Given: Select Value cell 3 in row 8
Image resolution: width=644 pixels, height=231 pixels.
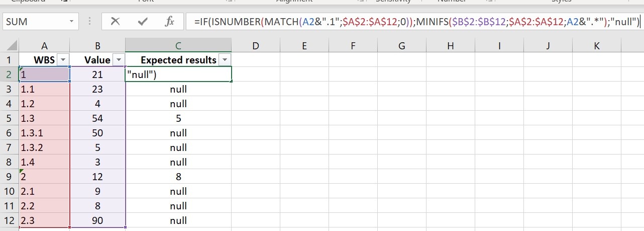Looking at the screenshot, I should pos(97,162).
